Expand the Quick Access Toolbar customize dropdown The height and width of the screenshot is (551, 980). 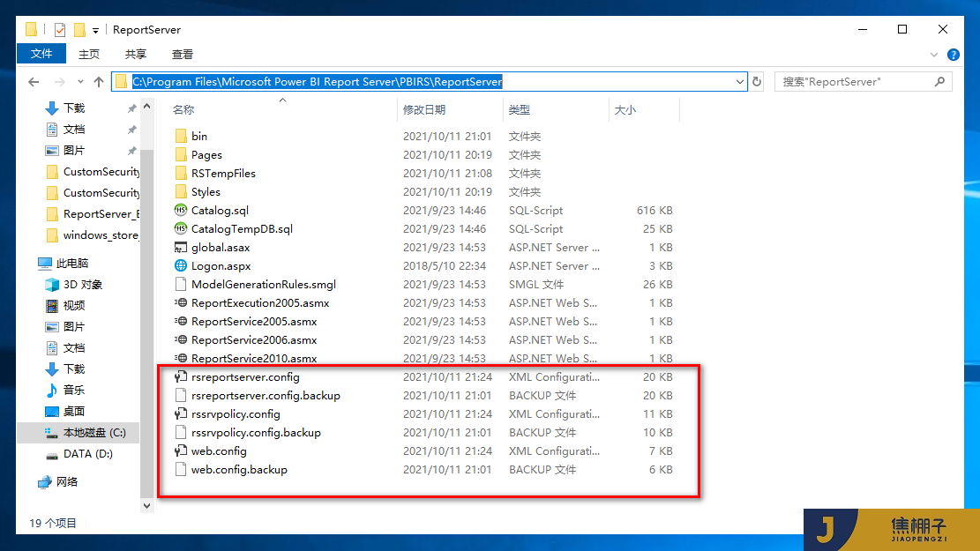click(x=97, y=29)
